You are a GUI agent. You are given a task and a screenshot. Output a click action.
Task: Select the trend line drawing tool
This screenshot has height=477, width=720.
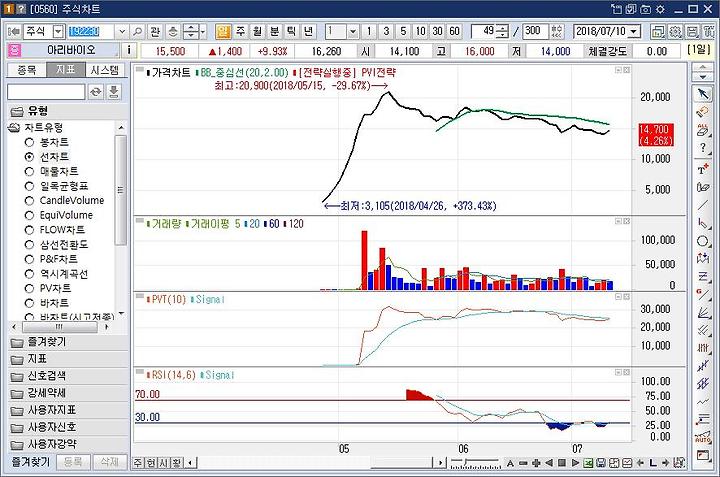click(702, 205)
